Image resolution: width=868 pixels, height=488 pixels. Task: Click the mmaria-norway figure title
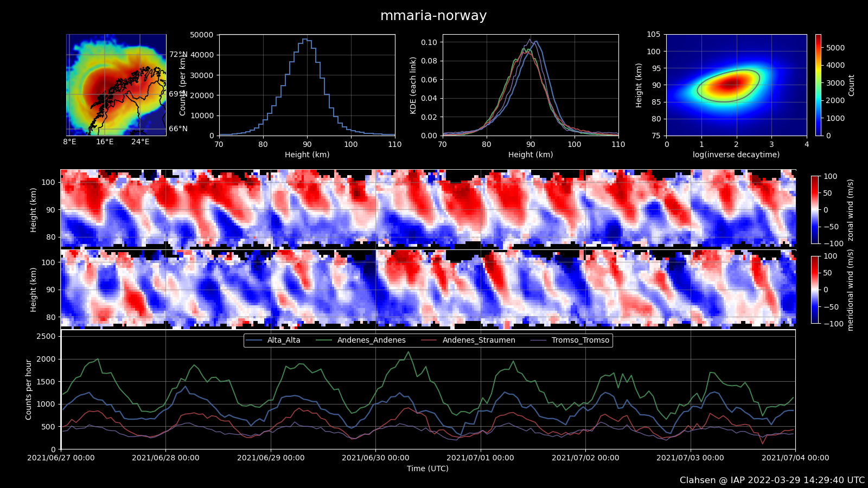(x=433, y=16)
